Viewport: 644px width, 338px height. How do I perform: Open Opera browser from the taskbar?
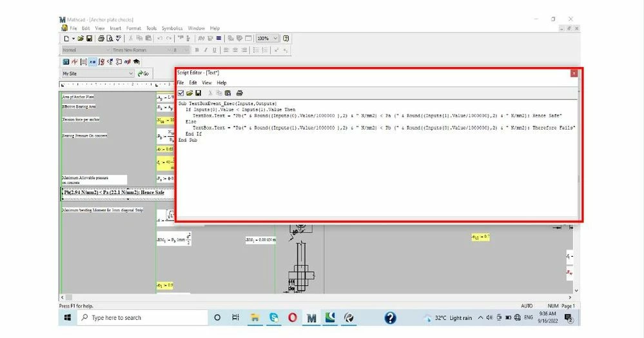pos(293,317)
